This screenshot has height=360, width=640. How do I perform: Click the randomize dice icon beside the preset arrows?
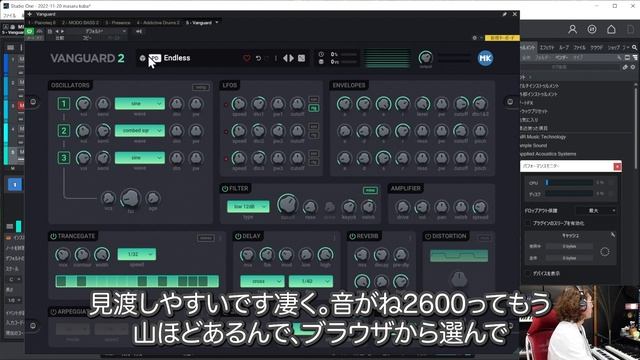[301, 58]
